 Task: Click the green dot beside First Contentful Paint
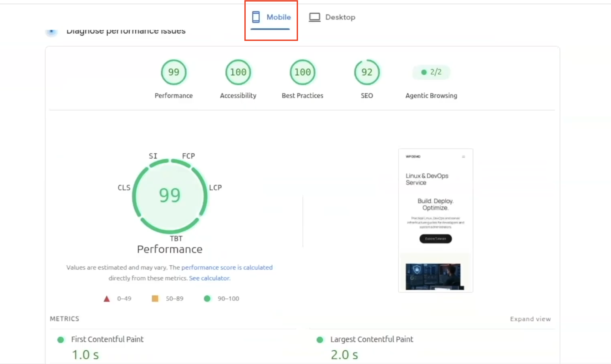coord(61,340)
